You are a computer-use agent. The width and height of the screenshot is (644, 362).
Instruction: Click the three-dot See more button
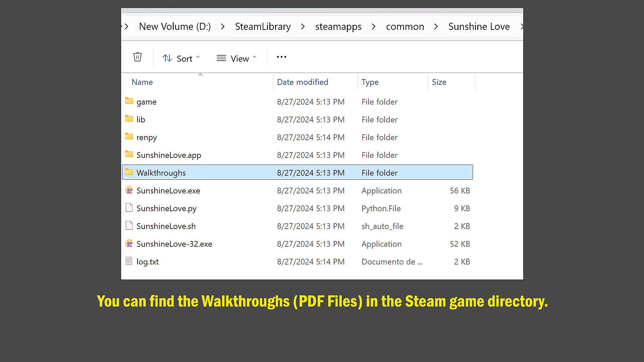click(281, 57)
